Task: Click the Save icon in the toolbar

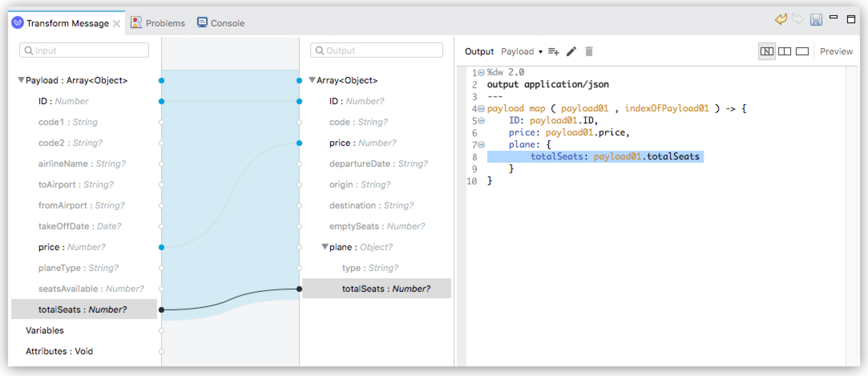Action: [x=816, y=19]
